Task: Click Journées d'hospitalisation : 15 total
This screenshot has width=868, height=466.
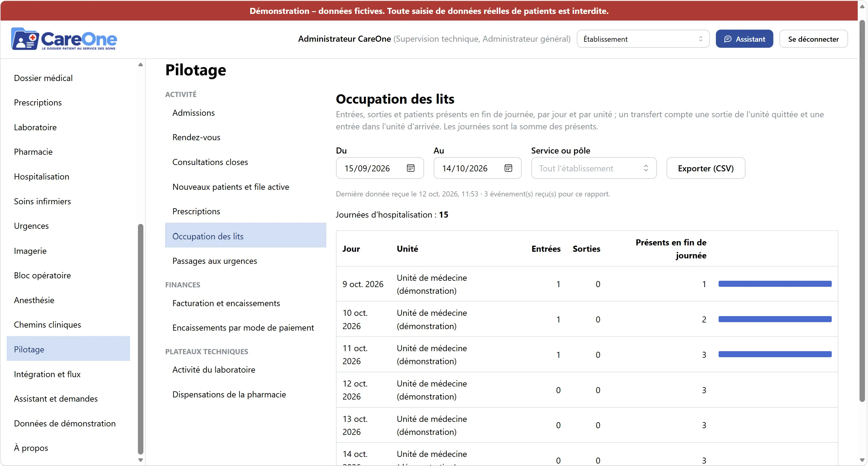Action: point(392,215)
